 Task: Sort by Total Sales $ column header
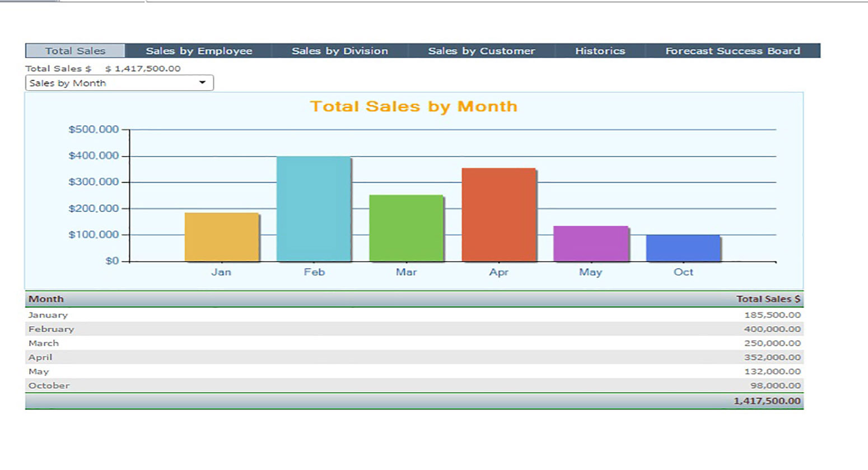point(768,299)
